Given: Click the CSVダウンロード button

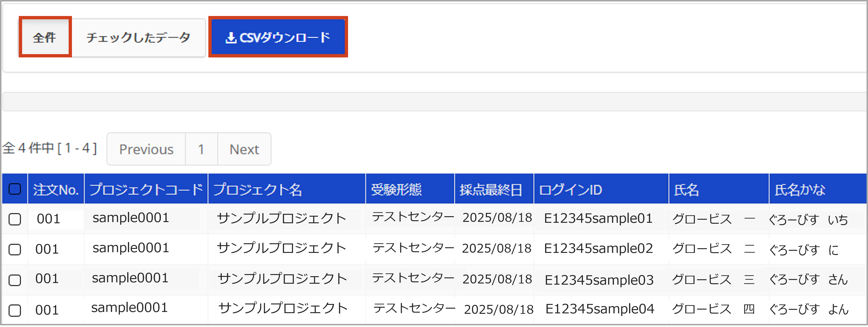Looking at the screenshot, I should (278, 37).
